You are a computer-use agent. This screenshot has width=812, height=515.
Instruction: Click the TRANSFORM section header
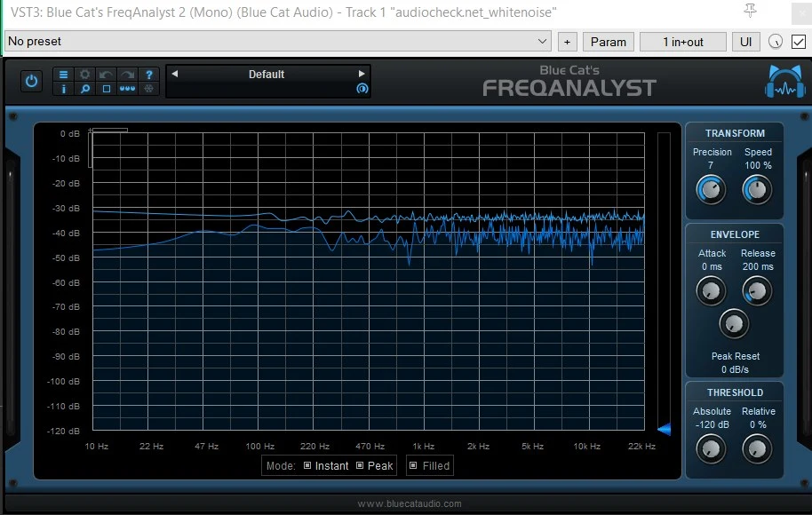[735, 133]
